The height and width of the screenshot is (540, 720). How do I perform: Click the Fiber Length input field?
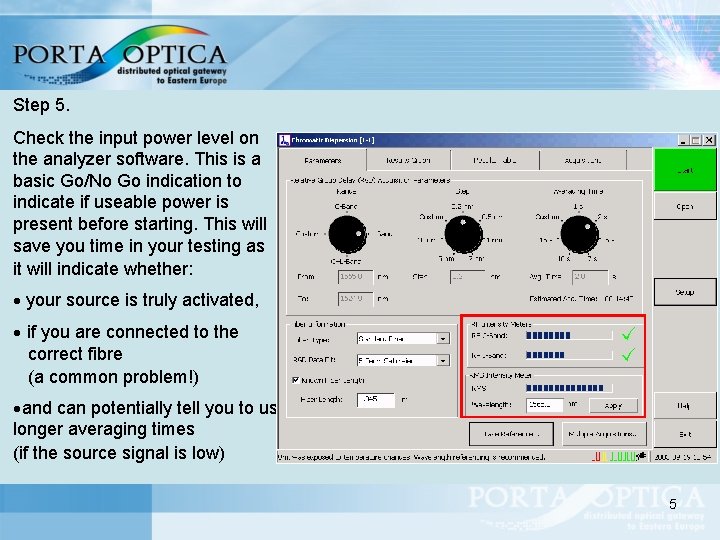tap(376, 399)
